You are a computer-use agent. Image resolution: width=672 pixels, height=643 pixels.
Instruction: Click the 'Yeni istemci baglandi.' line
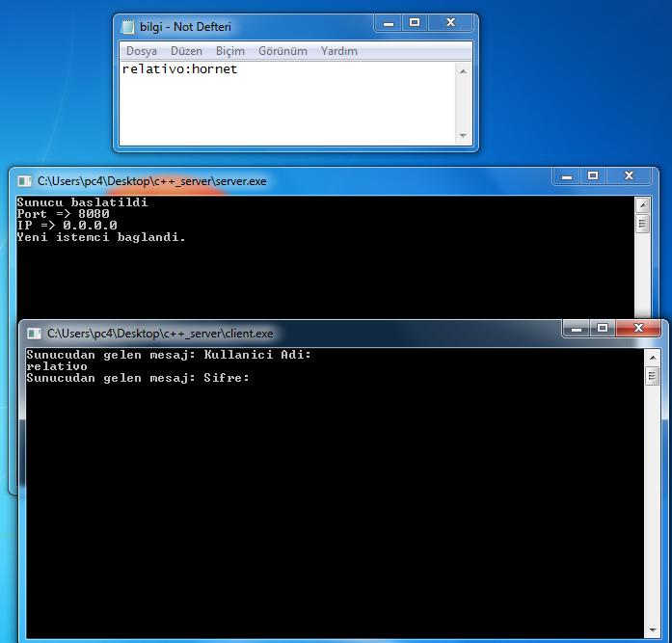click(x=101, y=237)
